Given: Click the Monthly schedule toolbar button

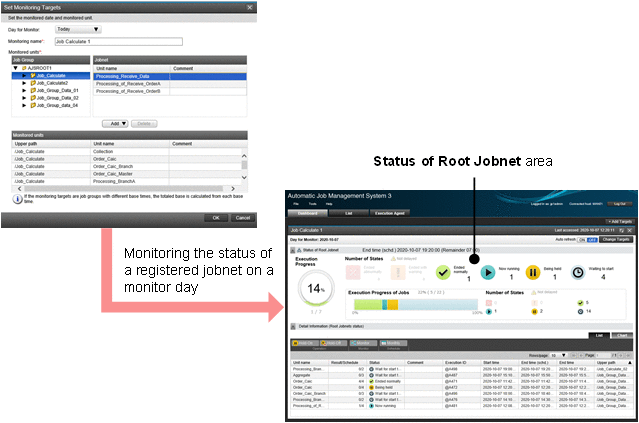Looking at the screenshot, I should [391, 343].
